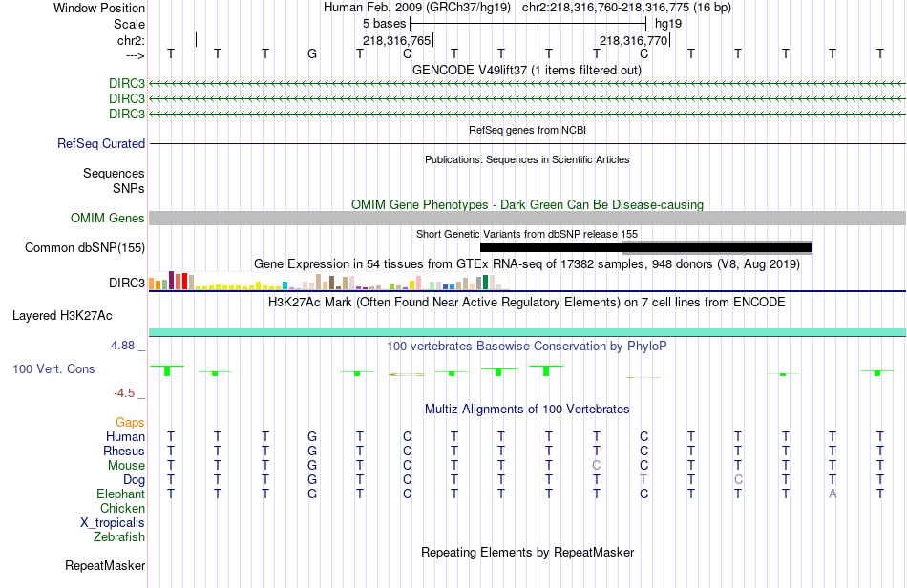Click the Common dbSNP(155) track label
Viewport: 907px width, 588px height.
tap(85, 247)
